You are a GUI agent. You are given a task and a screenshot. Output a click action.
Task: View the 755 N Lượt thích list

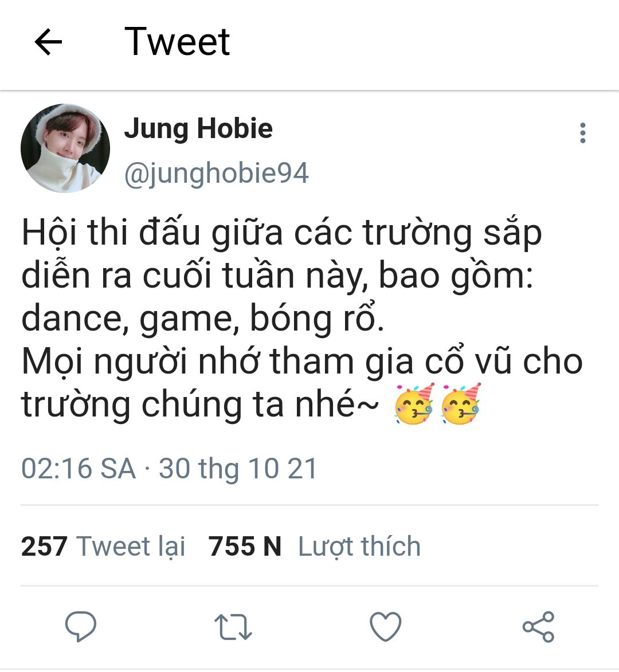click(x=314, y=547)
